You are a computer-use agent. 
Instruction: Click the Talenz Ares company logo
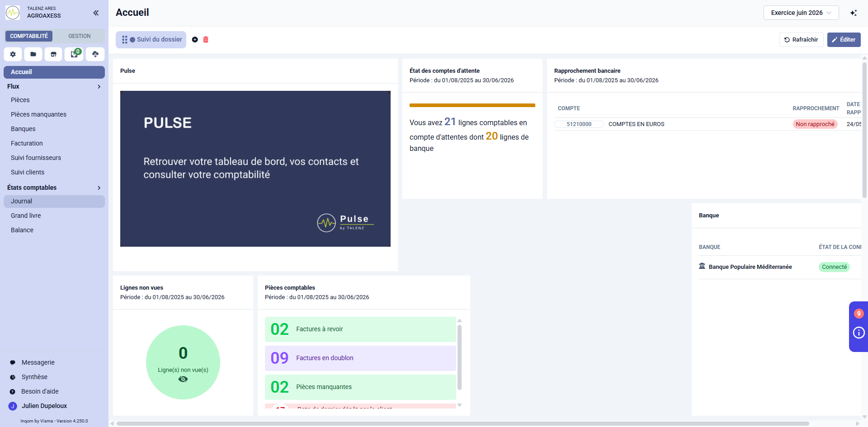point(13,13)
